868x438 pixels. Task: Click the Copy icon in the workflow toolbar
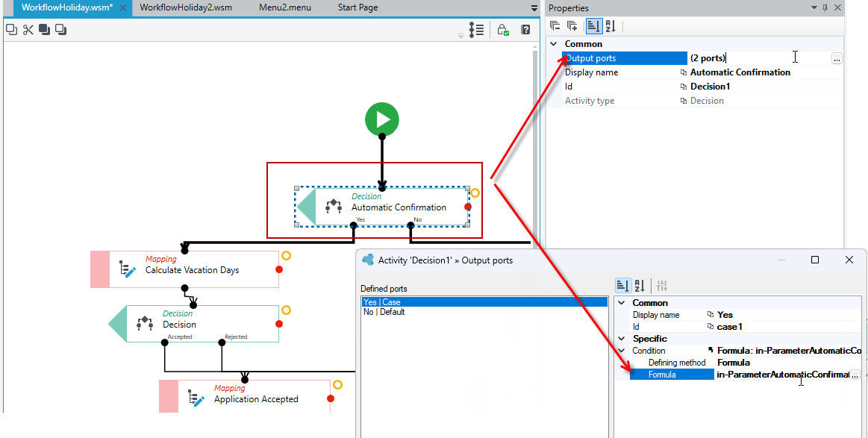[11, 30]
